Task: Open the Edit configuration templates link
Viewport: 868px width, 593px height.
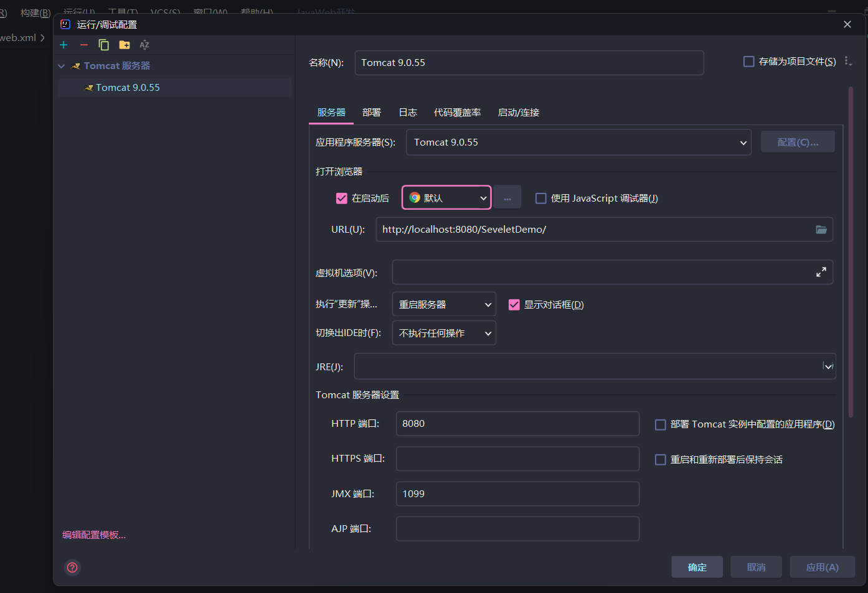Action: (94, 535)
